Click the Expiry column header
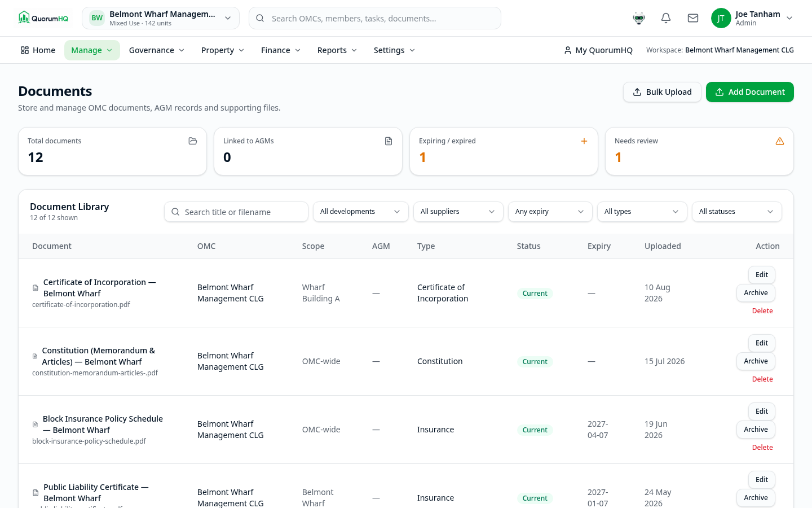This screenshot has height=508, width=812. pos(599,246)
